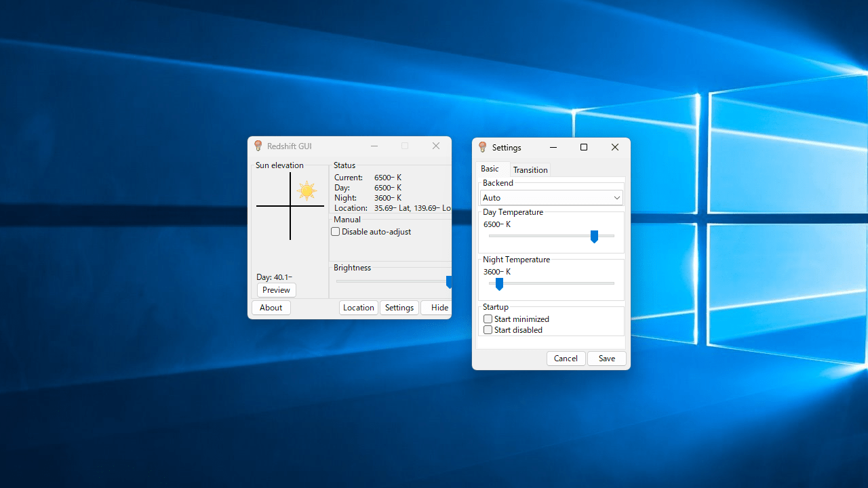Click the Current 6500 K status value
868x488 pixels.
click(388, 178)
